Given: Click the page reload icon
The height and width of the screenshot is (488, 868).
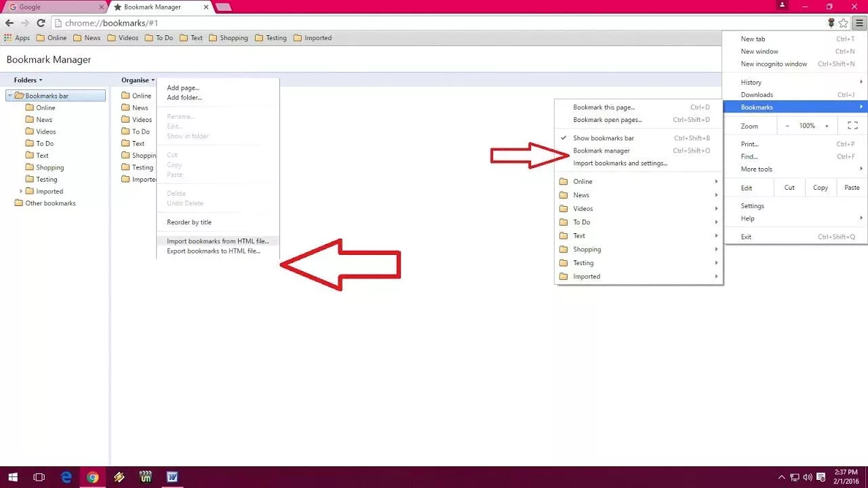Looking at the screenshot, I should pyautogui.click(x=41, y=22).
